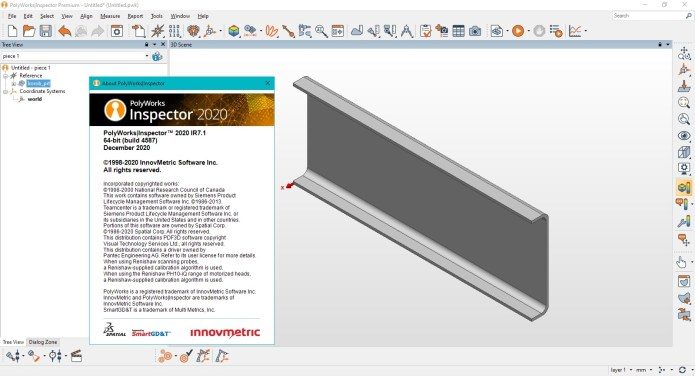Collapse the Reference tree node
Screen dimensions: 695x376
5,76
